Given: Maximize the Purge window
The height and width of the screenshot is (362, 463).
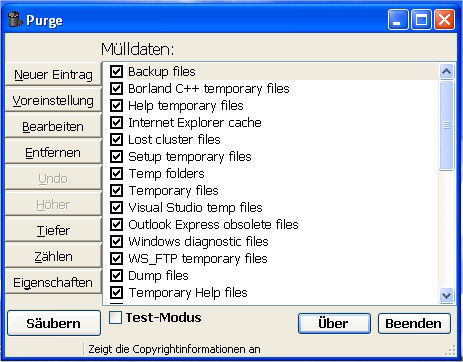Looking at the screenshot, I should [421, 20].
